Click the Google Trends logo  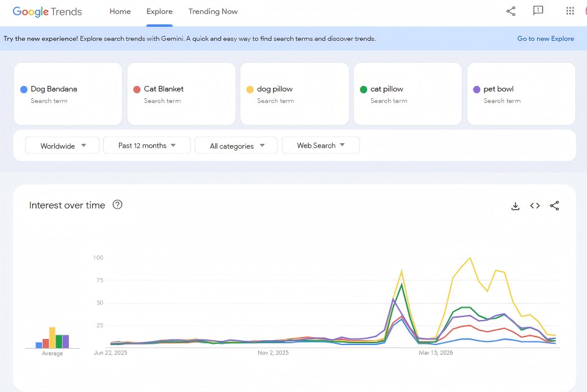point(47,12)
